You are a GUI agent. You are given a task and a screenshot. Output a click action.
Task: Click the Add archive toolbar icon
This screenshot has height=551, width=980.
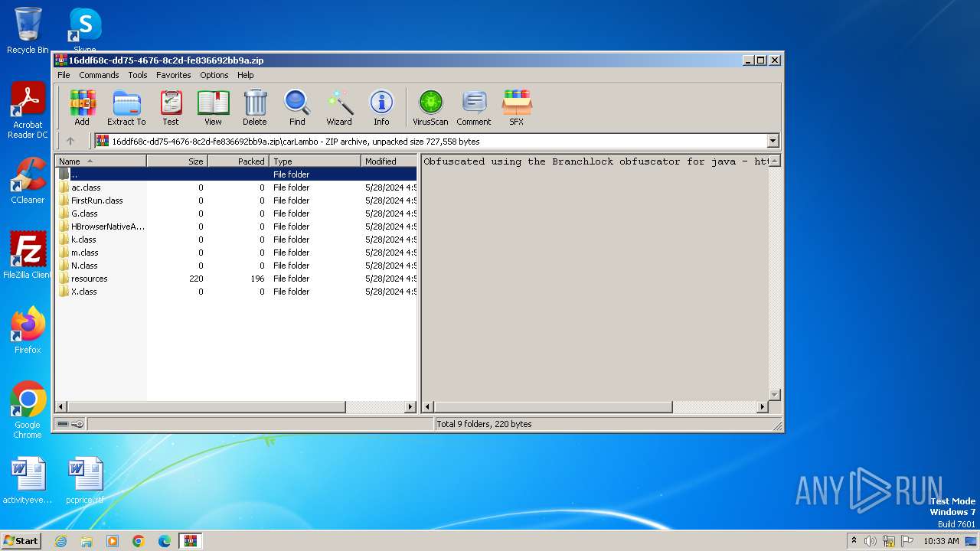click(x=82, y=107)
